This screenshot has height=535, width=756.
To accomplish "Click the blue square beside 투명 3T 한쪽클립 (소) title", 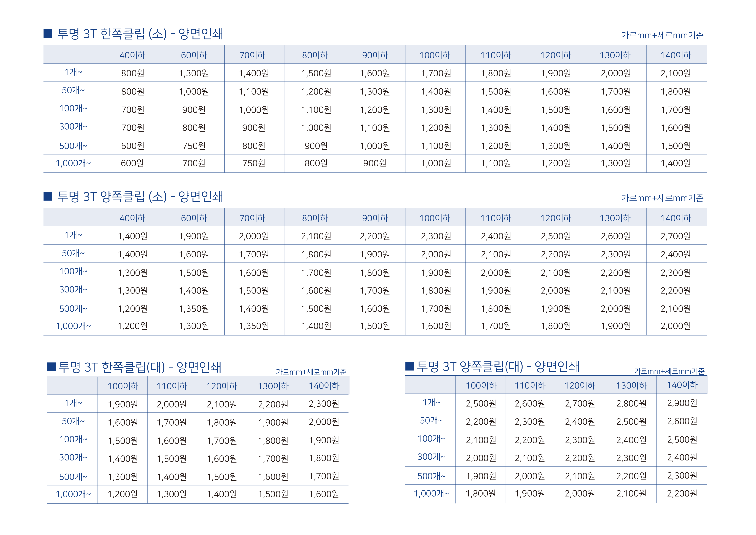I will click(48, 34).
